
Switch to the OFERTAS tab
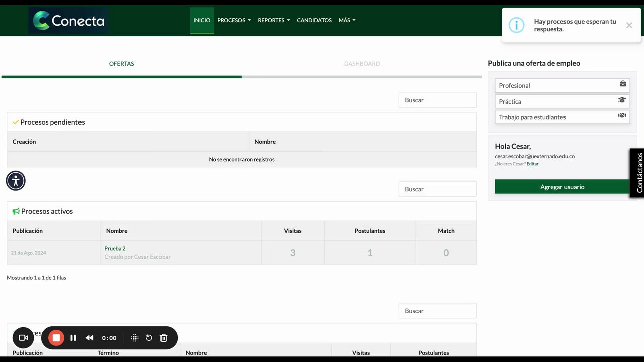(122, 64)
